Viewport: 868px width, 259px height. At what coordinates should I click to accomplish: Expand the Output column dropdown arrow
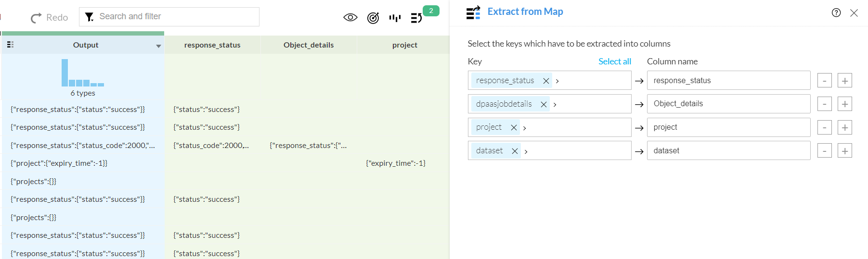pos(158,46)
